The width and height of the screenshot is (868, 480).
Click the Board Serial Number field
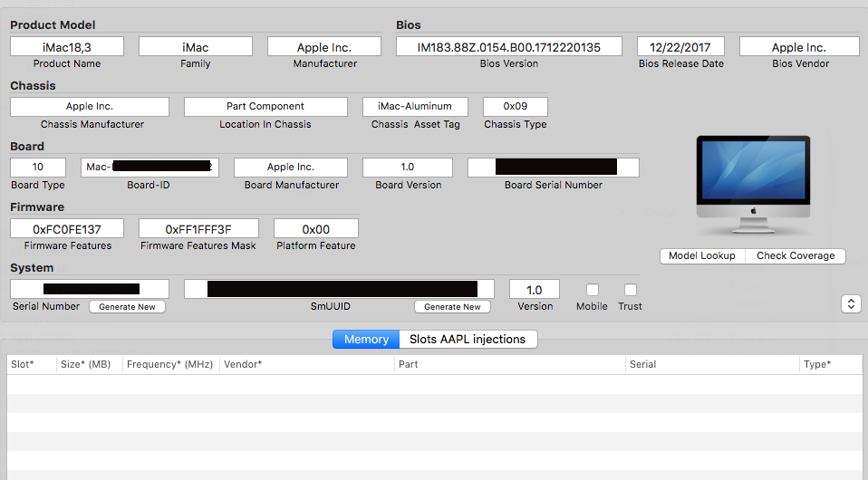554,168
